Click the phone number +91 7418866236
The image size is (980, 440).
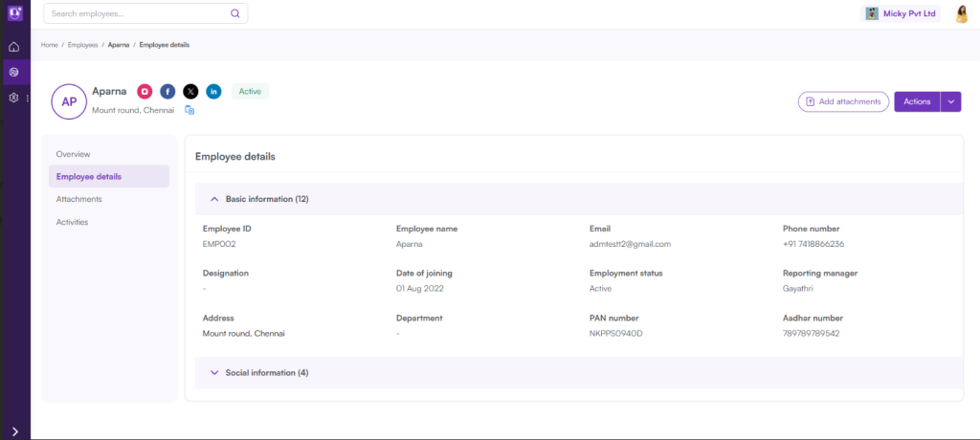coord(813,244)
